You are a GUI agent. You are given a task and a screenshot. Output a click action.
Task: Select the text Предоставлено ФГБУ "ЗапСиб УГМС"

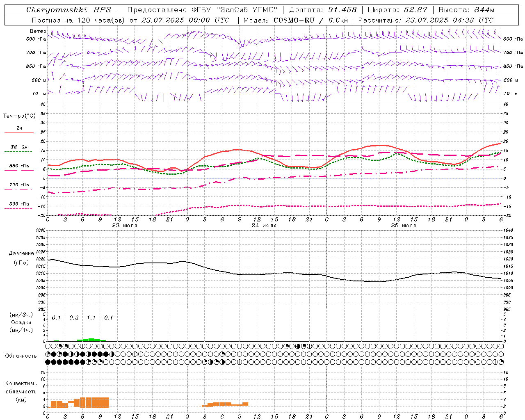tap(203, 10)
